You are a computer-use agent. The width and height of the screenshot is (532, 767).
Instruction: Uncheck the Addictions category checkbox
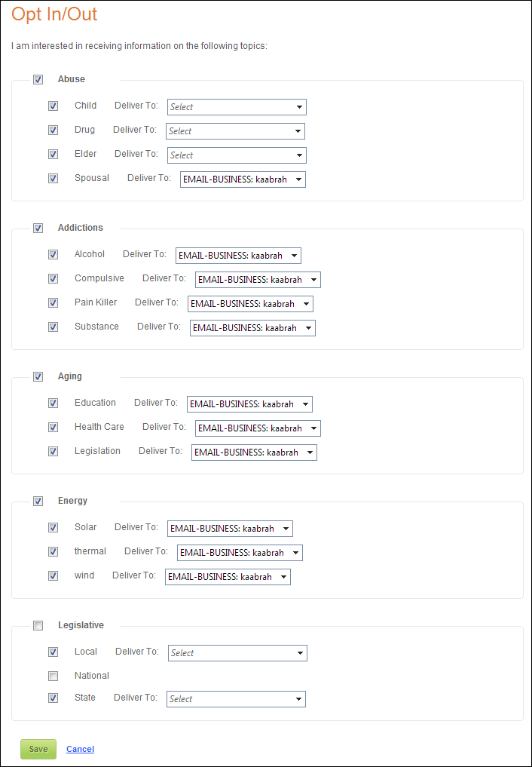click(x=38, y=228)
